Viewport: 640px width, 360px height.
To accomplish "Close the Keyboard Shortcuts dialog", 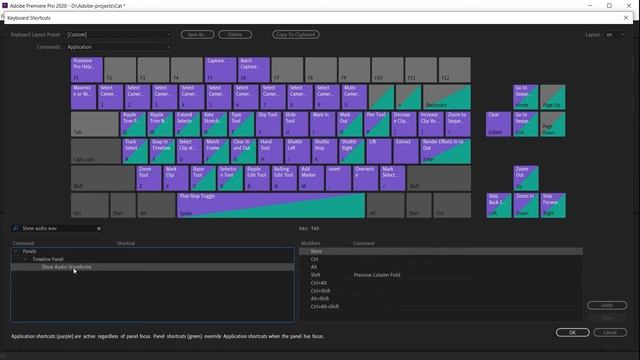I will coord(626,18).
